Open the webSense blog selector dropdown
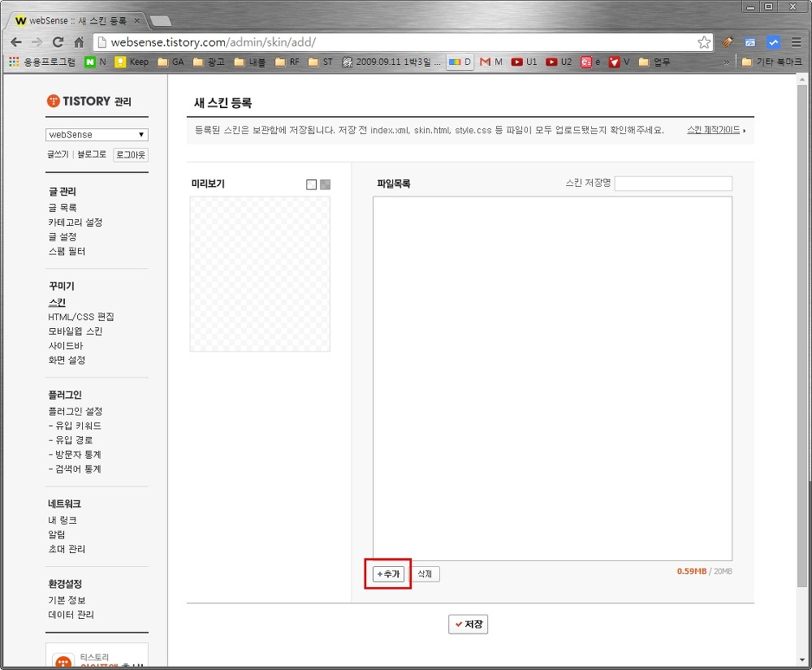812x670 pixels. [97, 135]
